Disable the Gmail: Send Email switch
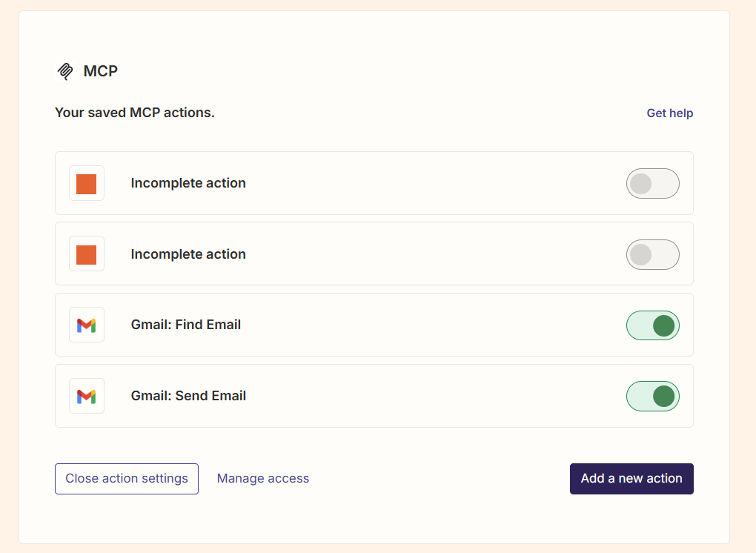The width and height of the screenshot is (756, 553). [653, 397]
